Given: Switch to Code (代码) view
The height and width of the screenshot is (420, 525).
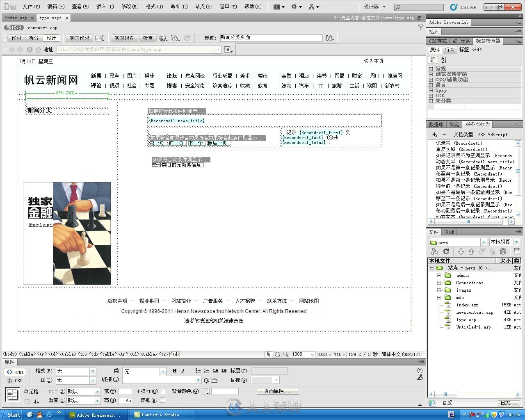Looking at the screenshot, I should (x=16, y=38).
